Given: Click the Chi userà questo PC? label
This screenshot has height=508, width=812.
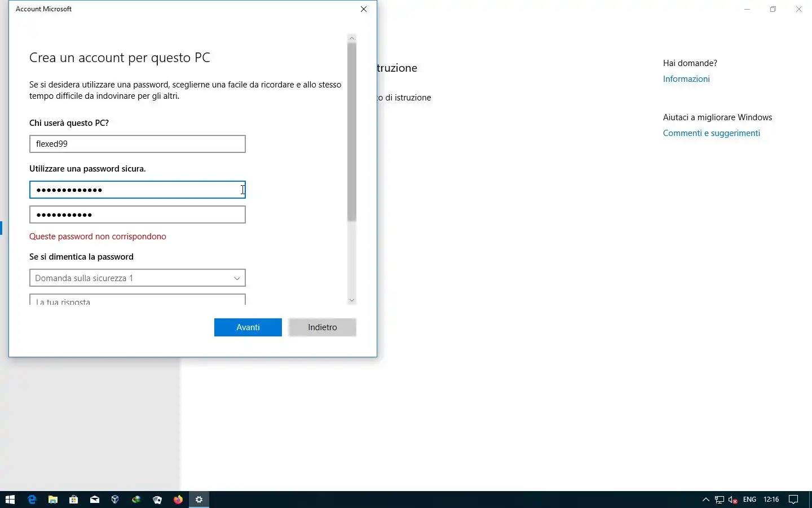Looking at the screenshot, I should point(69,123).
